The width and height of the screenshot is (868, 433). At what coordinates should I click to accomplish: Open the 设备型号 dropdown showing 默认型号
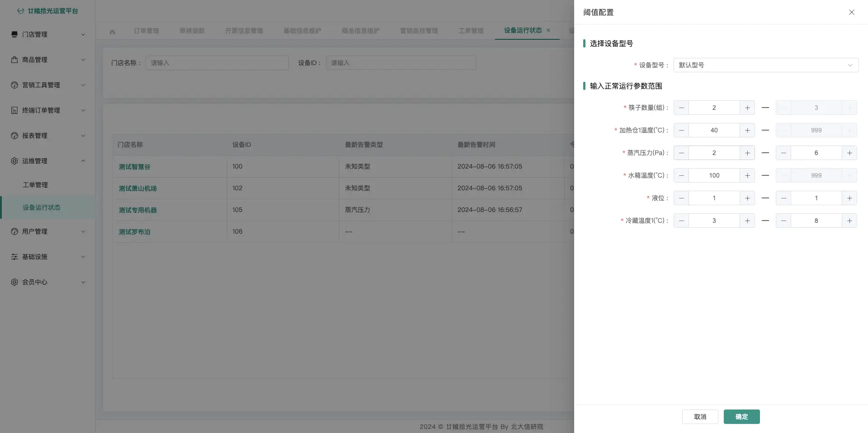click(x=766, y=65)
